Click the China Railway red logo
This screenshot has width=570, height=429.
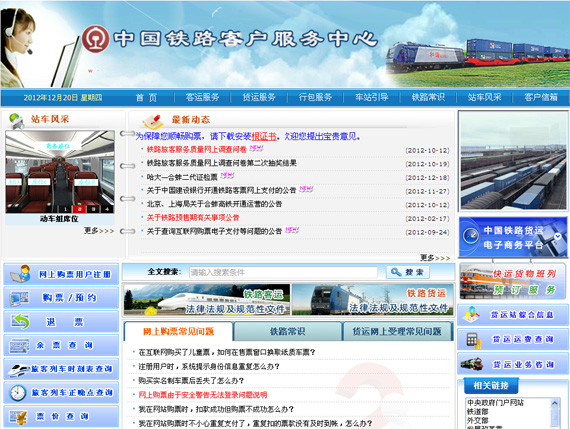point(95,39)
